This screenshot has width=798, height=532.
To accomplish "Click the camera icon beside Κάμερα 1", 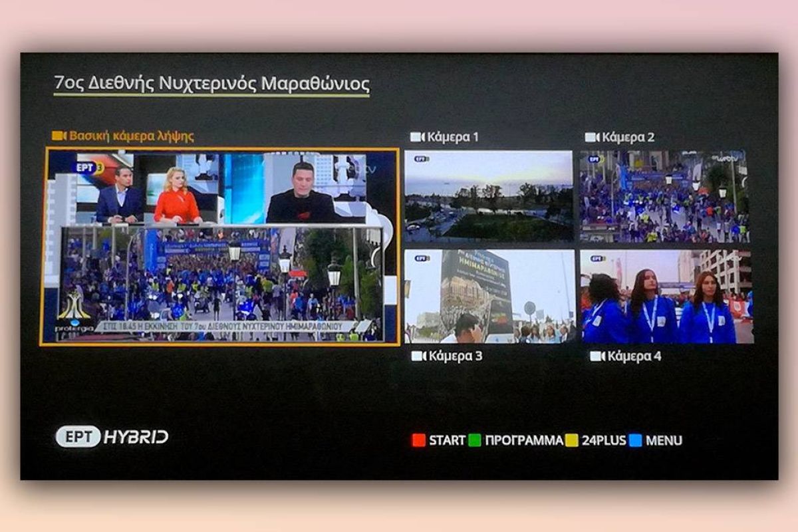I will [417, 137].
